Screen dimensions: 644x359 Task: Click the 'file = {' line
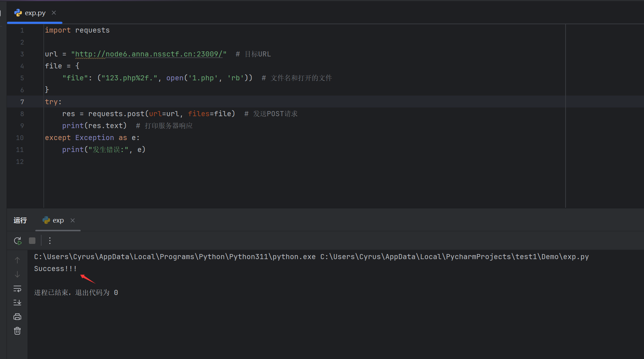point(62,66)
